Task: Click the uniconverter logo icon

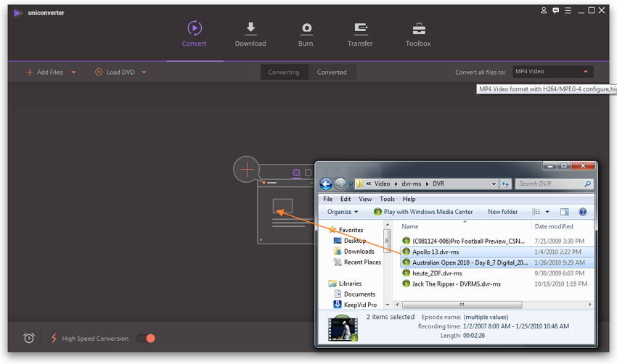Action: [x=17, y=13]
